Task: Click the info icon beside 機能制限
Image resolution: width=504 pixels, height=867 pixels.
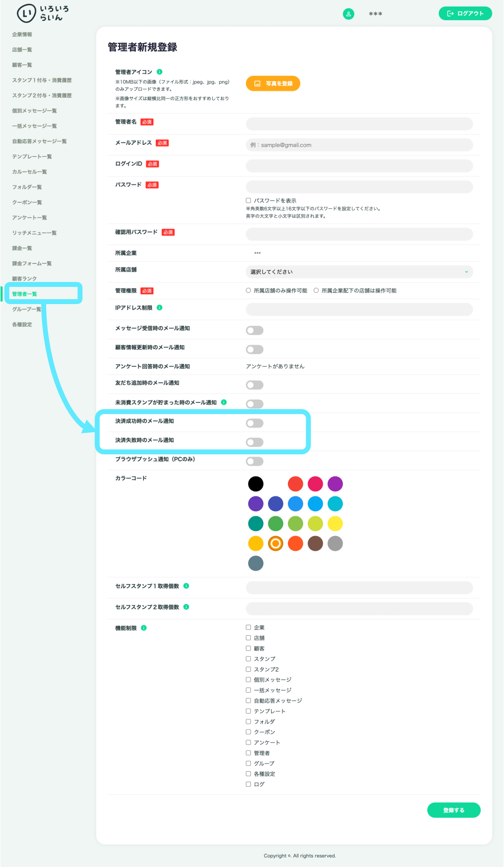Action: pos(144,628)
